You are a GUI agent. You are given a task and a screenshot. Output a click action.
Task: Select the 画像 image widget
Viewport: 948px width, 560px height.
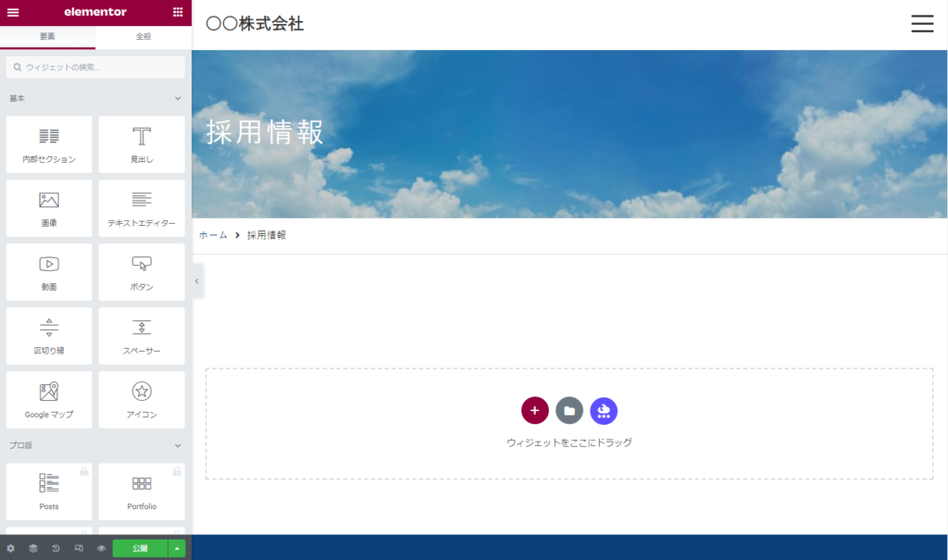(x=49, y=208)
